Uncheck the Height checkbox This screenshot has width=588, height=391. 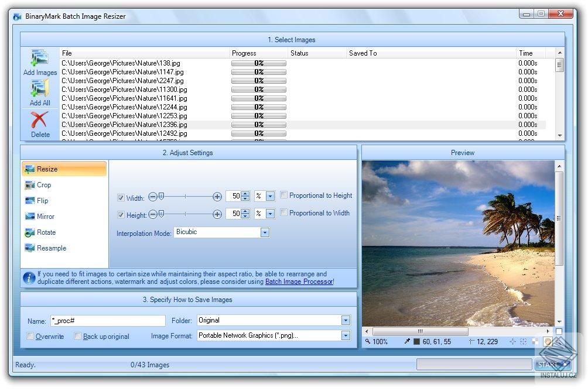(121, 214)
